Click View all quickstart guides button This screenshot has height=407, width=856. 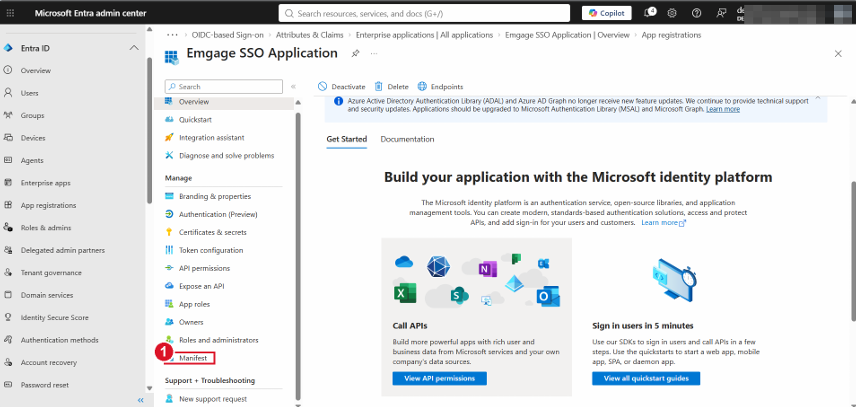click(x=646, y=378)
